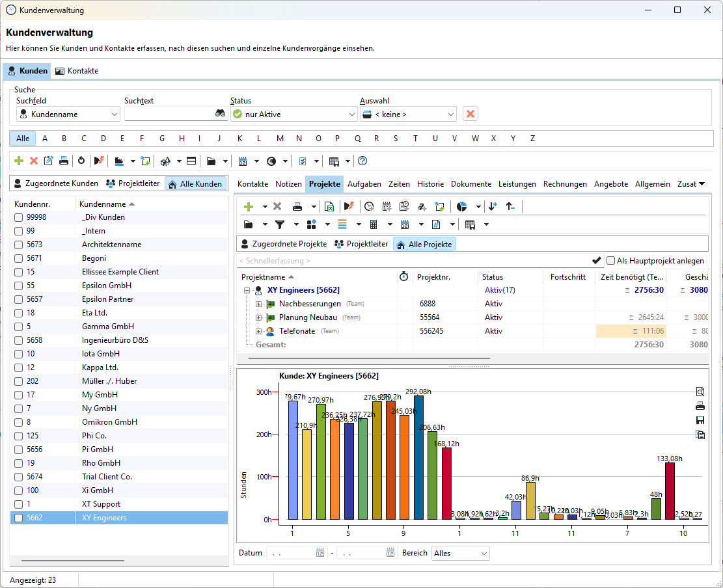Check the box next to Trial Client Co.
The height and width of the screenshot is (588, 723).
[x=19, y=477]
